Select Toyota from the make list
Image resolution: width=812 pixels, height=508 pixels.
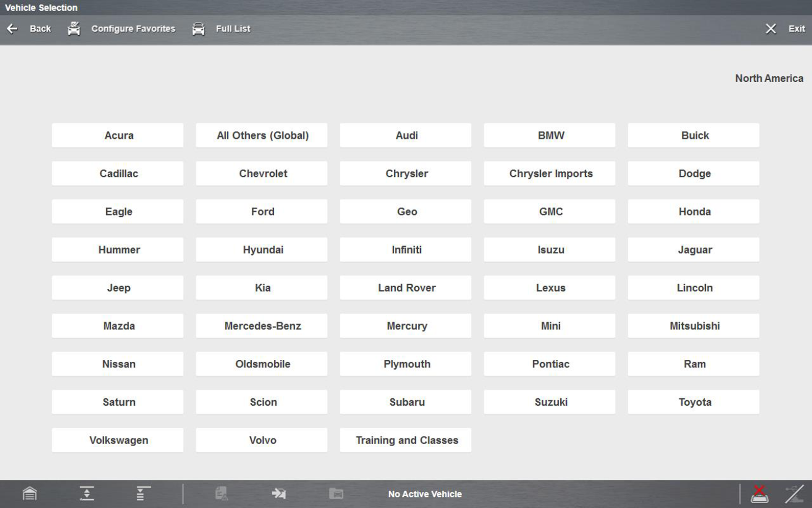click(694, 402)
